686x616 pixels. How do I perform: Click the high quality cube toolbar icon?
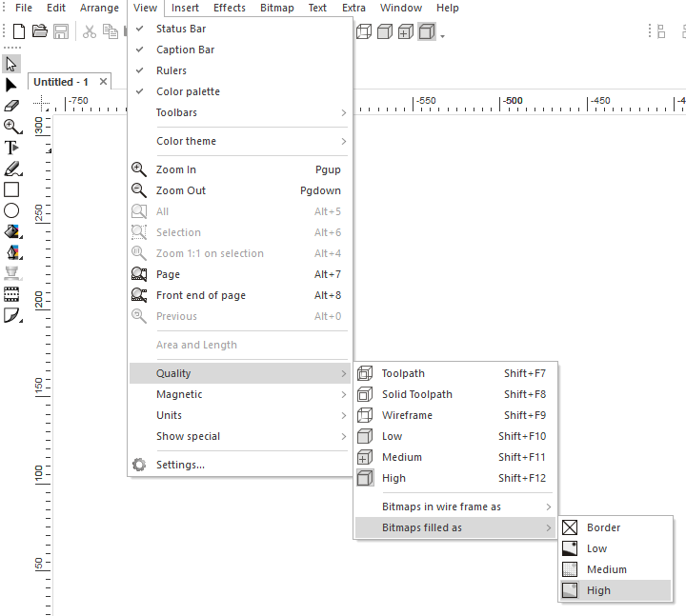click(427, 32)
